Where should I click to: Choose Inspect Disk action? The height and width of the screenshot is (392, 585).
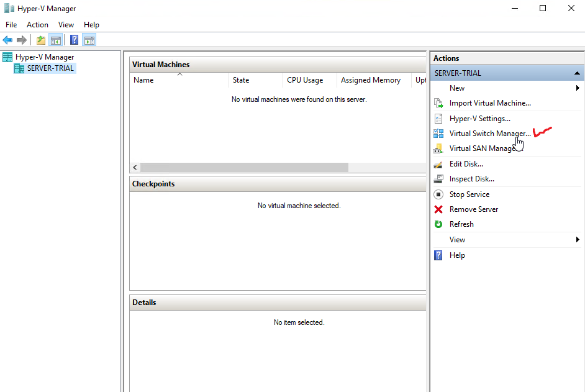pyautogui.click(x=472, y=179)
